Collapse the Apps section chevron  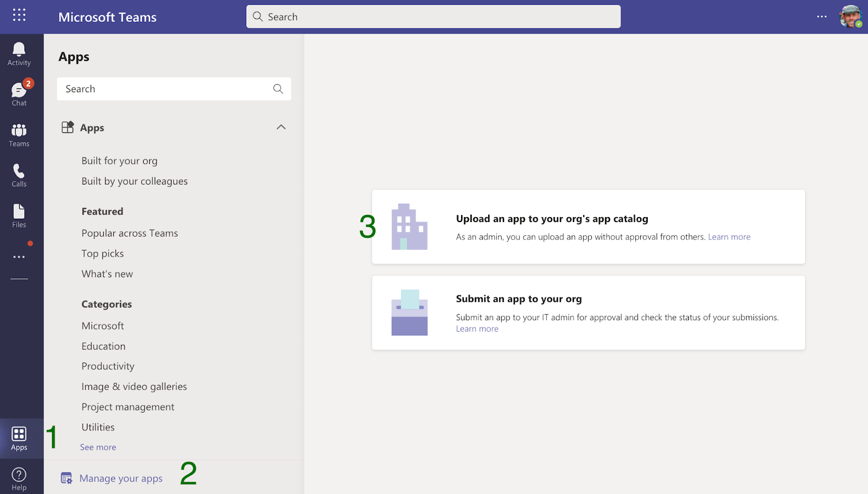(x=281, y=127)
